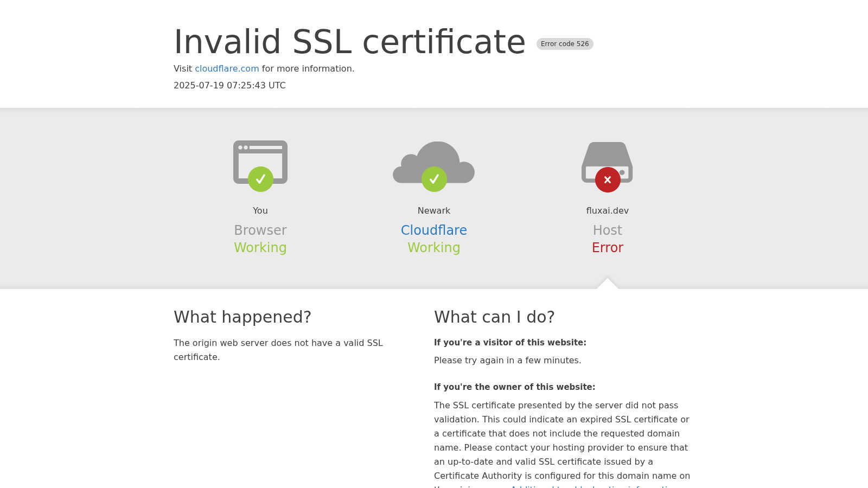Click the Error code 526 badge

click(x=565, y=44)
